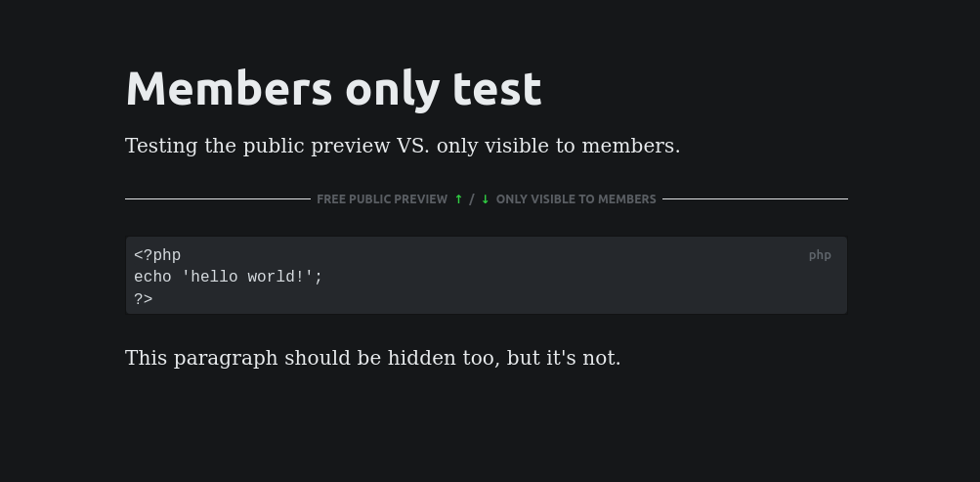The height and width of the screenshot is (482, 980).
Task: Click 'VS.' in the subtitle
Action: (x=413, y=146)
